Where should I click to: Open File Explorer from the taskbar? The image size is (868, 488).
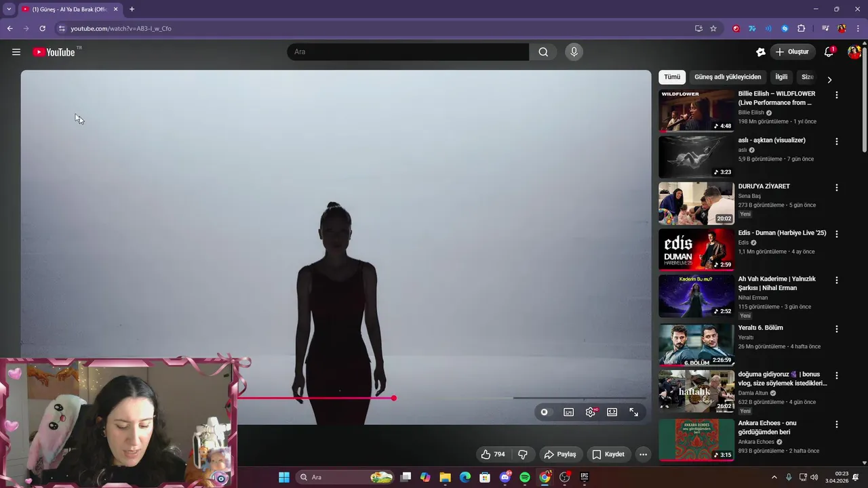[x=445, y=477]
